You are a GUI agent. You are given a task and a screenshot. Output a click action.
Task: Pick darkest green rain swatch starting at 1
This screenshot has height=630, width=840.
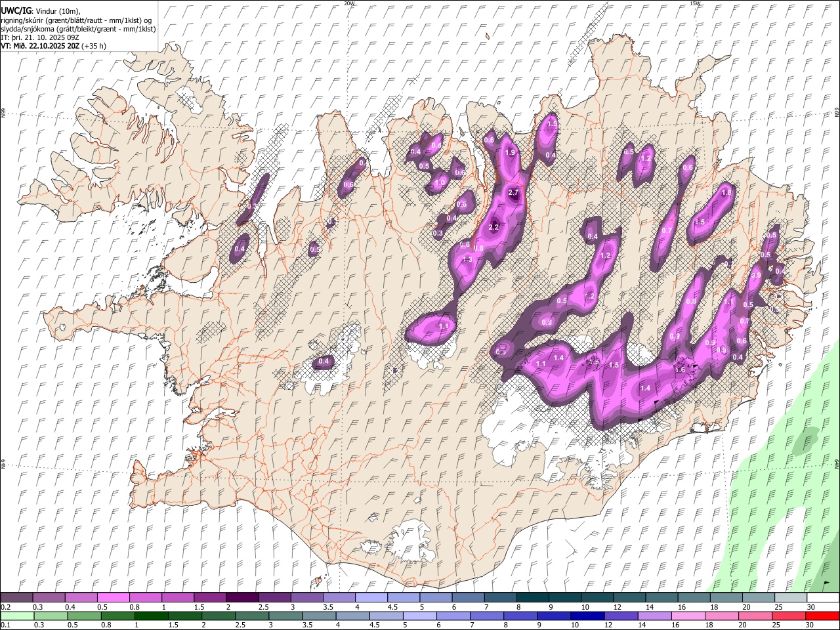152,616
